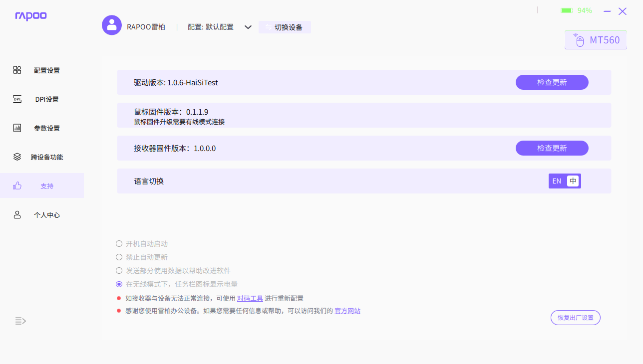
Task: Disable 任务栏图标显示电量 option
Action: click(119, 284)
